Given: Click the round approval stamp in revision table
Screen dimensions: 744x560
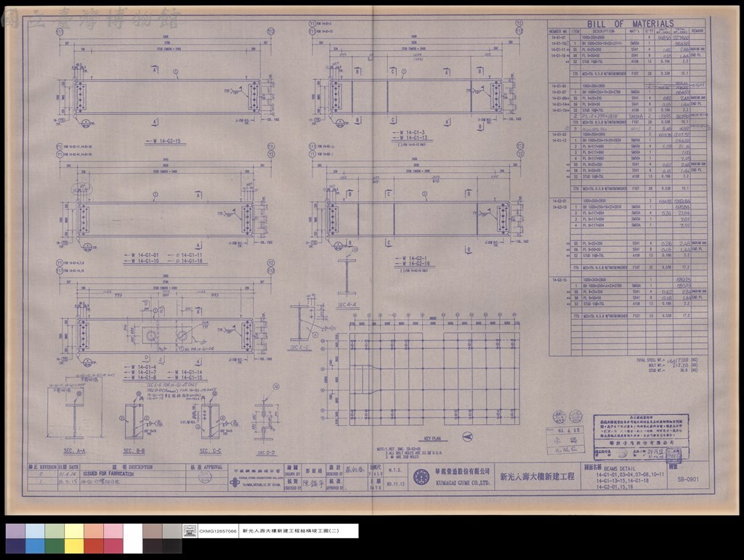Looking at the screenshot, I should point(205,476).
